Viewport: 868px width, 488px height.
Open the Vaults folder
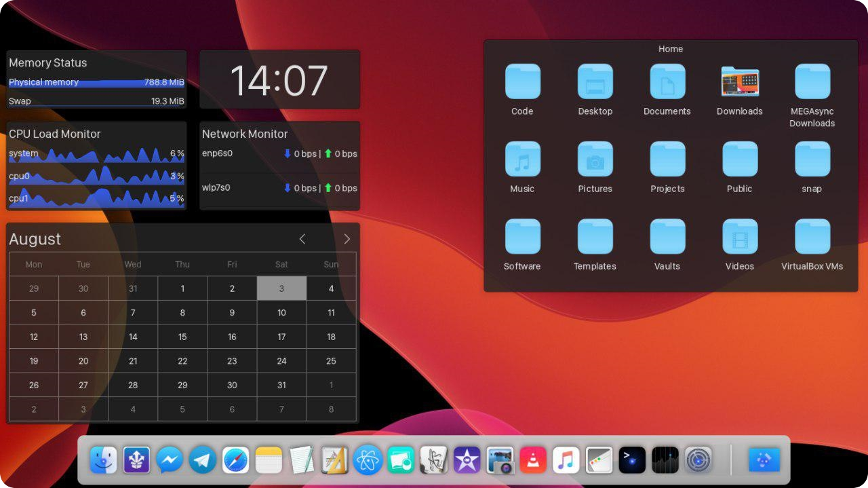pyautogui.click(x=667, y=244)
